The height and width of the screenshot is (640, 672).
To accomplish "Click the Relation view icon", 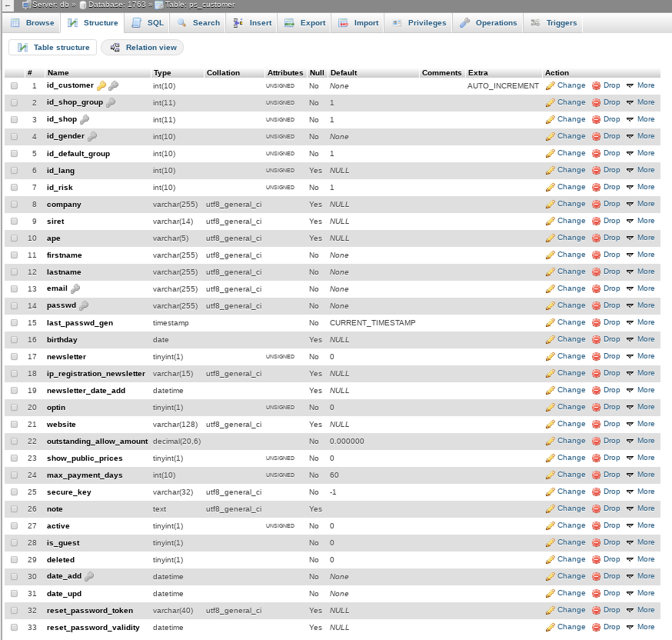I will pyautogui.click(x=115, y=48).
